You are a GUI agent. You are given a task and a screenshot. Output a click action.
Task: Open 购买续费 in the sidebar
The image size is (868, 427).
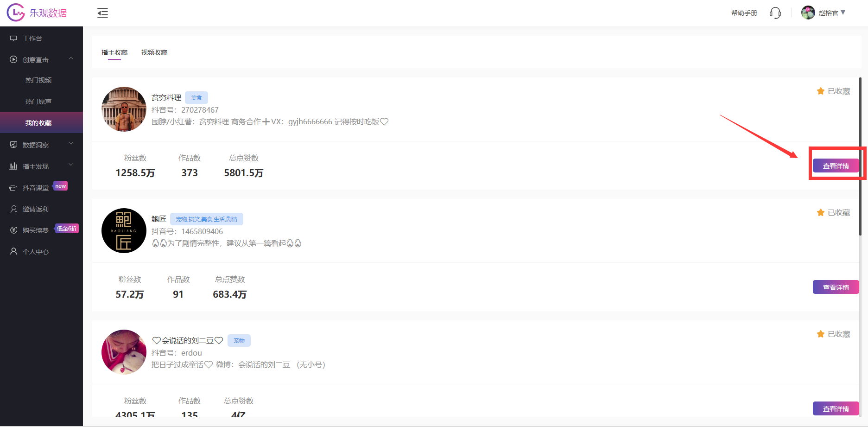click(x=36, y=230)
